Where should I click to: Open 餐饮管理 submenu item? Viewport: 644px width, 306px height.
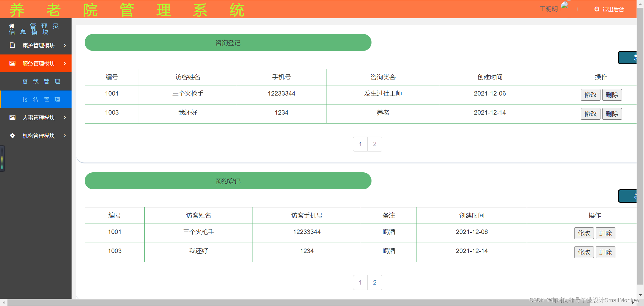click(x=36, y=81)
